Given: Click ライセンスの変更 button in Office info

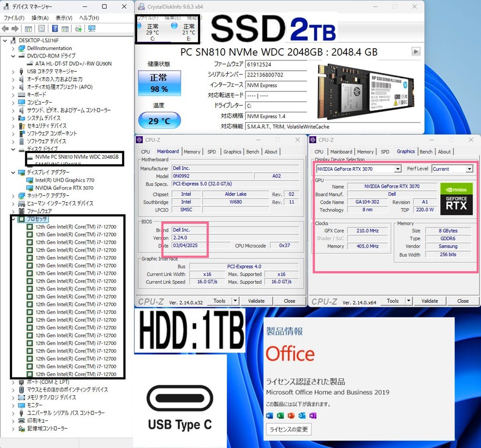Looking at the screenshot, I should (289, 429).
